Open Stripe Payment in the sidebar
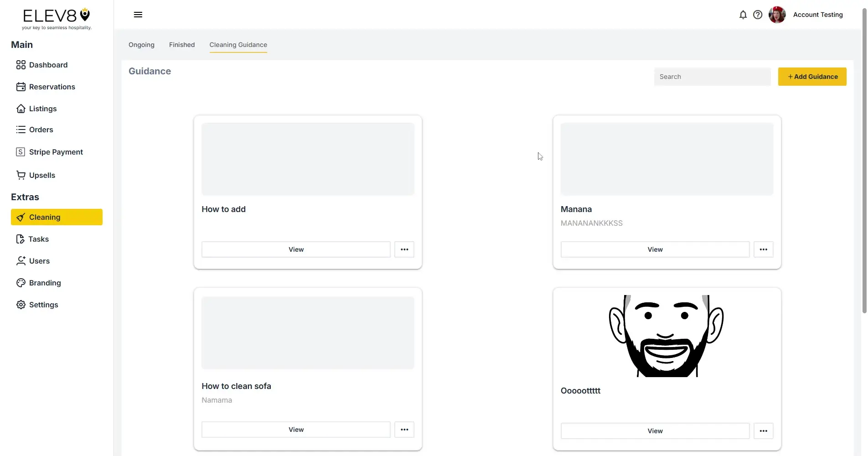Screen dimensions: 868x456 click(x=56, y=152)
